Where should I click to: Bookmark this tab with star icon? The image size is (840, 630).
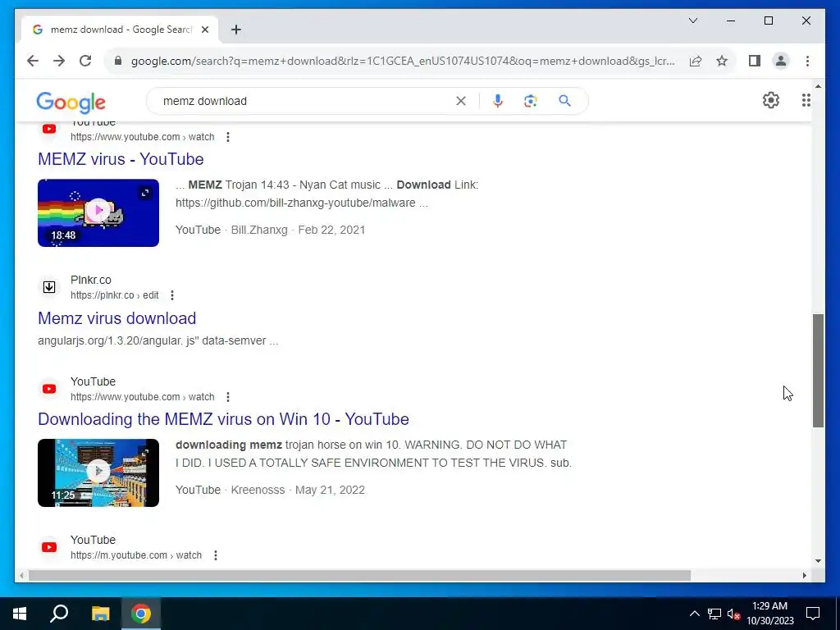(x=722, y=61)
